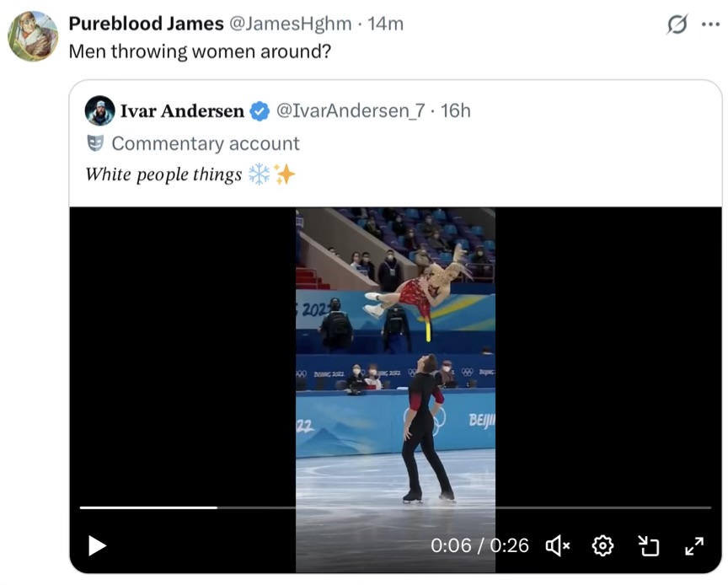The width and height of the screenshot is (728, 585).
Task: Click the 16h quoted tweet timestamp
Action: 456,110
